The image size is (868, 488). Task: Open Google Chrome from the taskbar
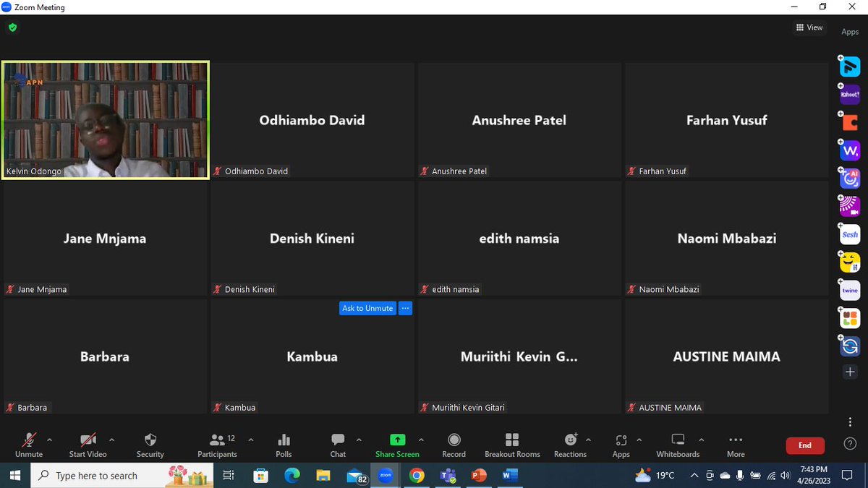point(417,476)
